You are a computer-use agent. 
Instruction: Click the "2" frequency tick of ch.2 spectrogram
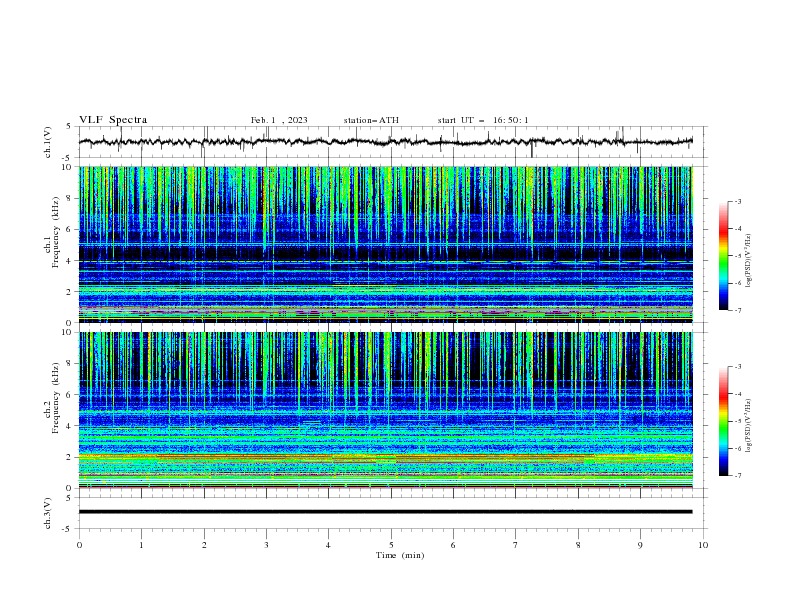pyautogui.click(x=69, y=457)
